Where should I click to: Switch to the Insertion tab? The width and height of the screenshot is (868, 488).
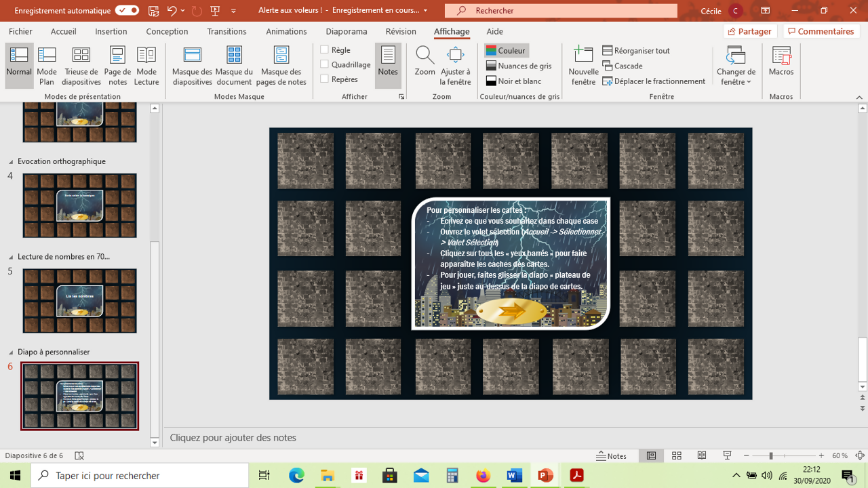(x=111, y=31)
